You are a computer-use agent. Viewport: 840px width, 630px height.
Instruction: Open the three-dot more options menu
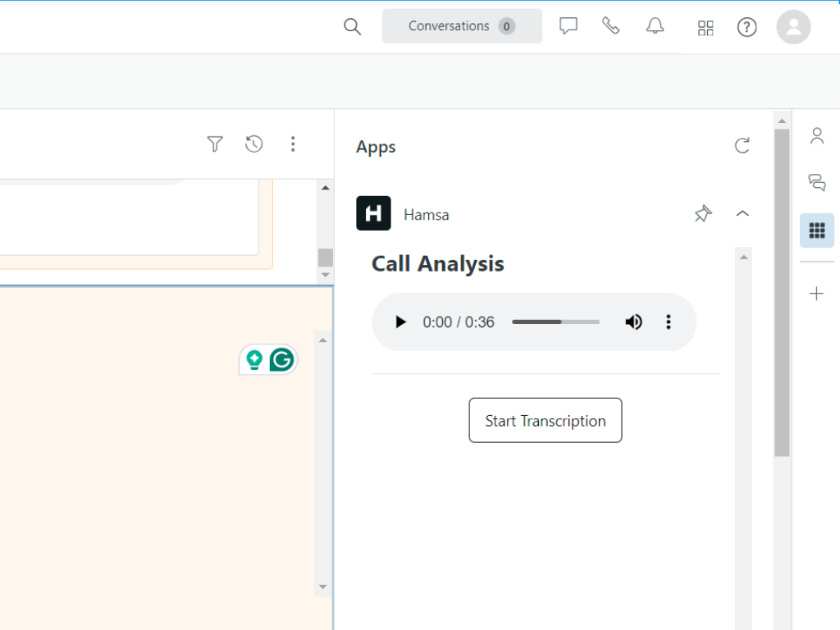[x=293, y=144]
